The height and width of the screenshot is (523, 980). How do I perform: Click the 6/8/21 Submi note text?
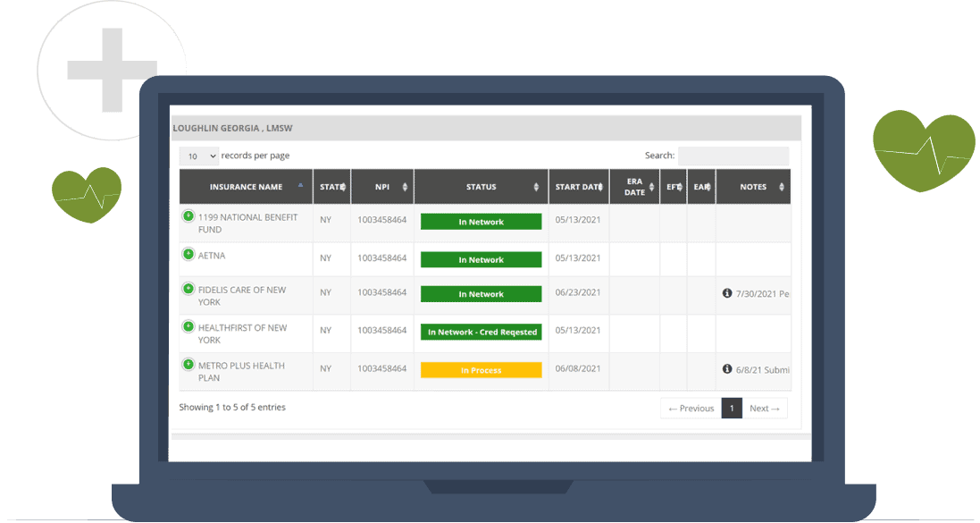point(763,370)
